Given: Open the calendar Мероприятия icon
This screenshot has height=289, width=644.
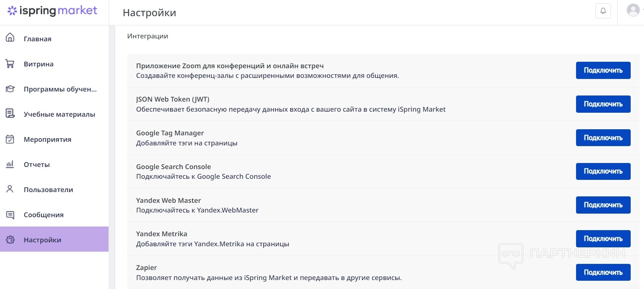Looking at the screenshot, I should click(x=10, y=139).
